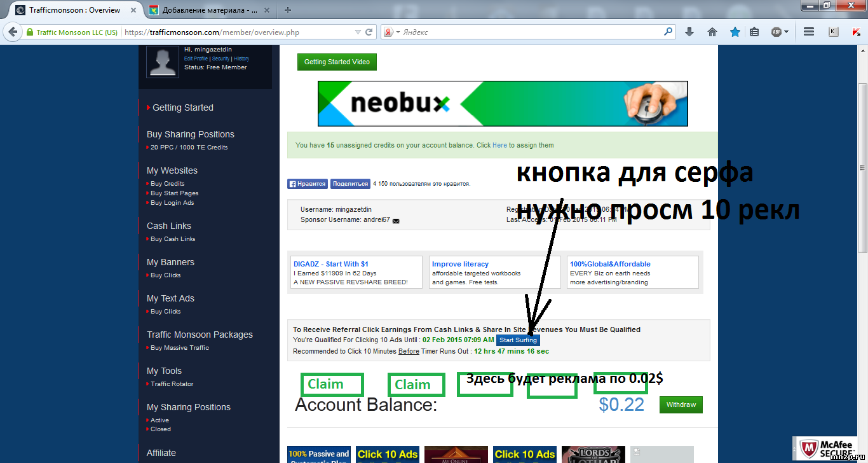The height and width of the screenshot is (463, 868).
Task: Click Closed under My Sharing Positions
Action: click(x=160, y=429)
